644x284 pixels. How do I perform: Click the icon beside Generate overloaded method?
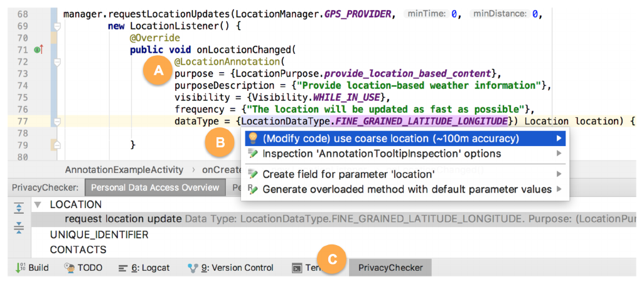click(253, 189)
